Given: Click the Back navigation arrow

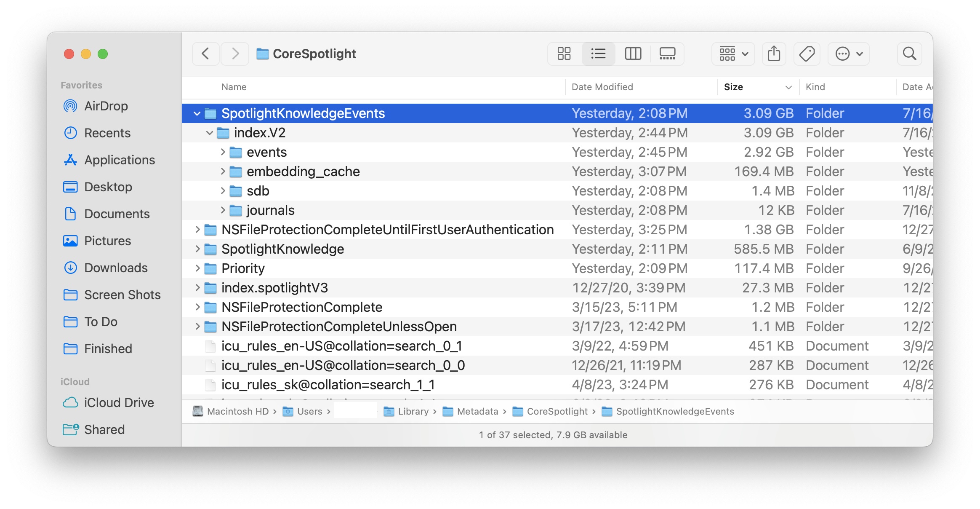Looking at the screenshot, I should (x=205, y=54).
